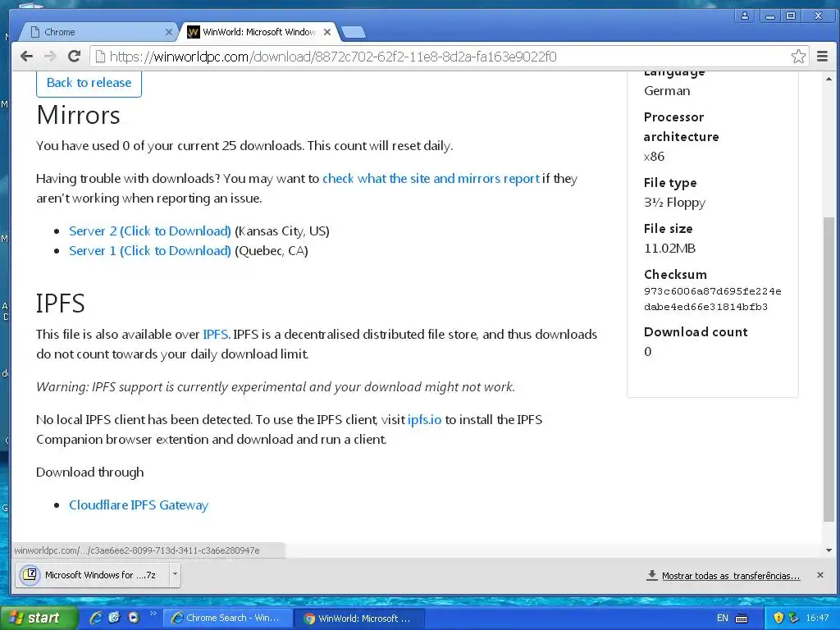Select the WinWorld: Microsoft taskbar button
Screen dimensions: 840x630
click(359, 619)
